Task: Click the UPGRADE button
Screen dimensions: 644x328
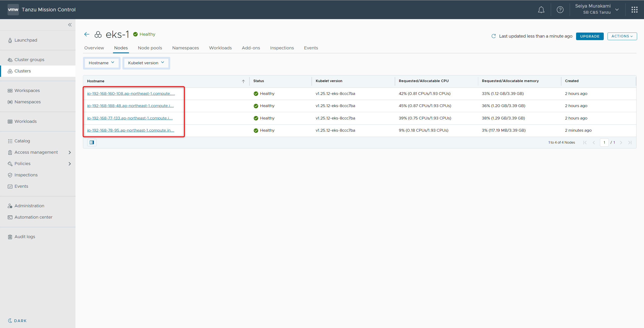Action: [x=589, y=36]
